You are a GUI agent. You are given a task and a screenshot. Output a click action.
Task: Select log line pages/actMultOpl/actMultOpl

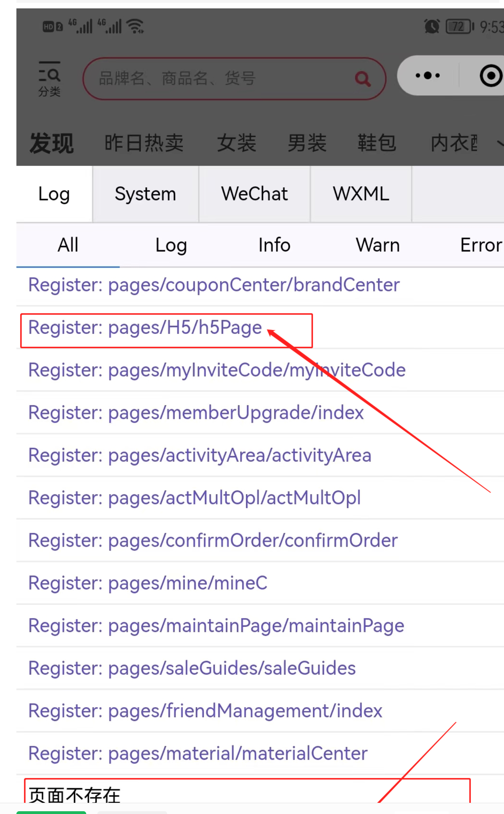point(260,498)
